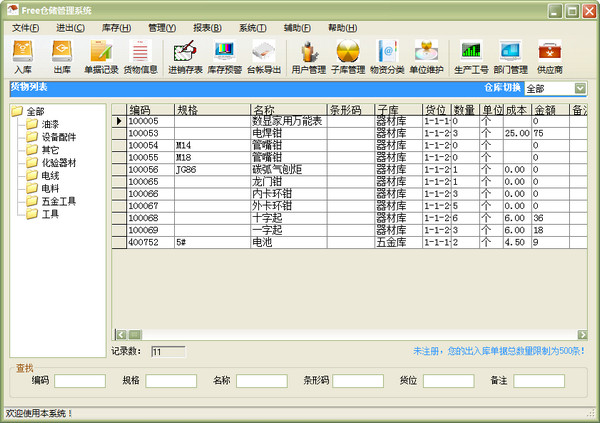Open 部门管理 department management
Viewport: 600px width, 423px height.
coord(510,57)
